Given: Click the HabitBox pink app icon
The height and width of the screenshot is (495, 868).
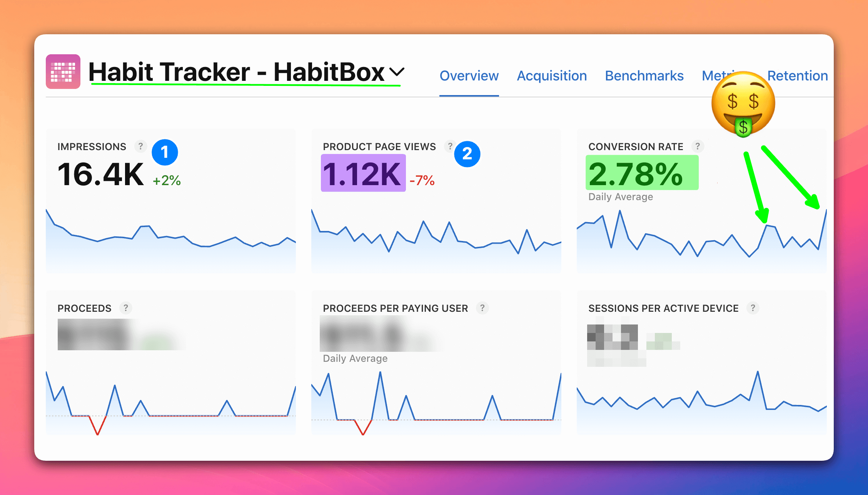Looking at the screenshot, I should tap(63, 72).
